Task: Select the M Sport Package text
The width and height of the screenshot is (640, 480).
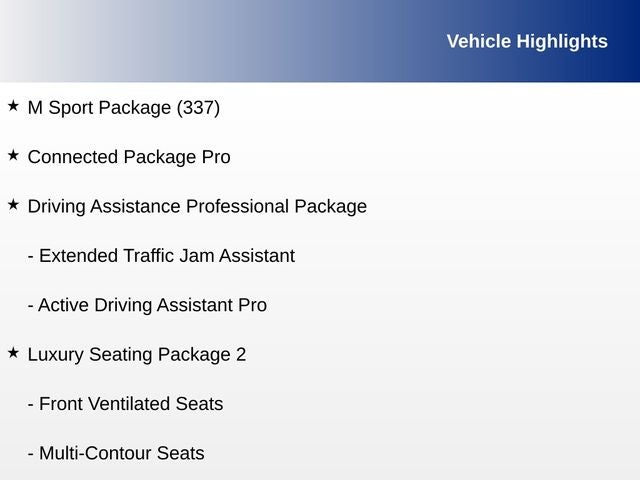Action: pyautogui.click(x=99, y=108)
